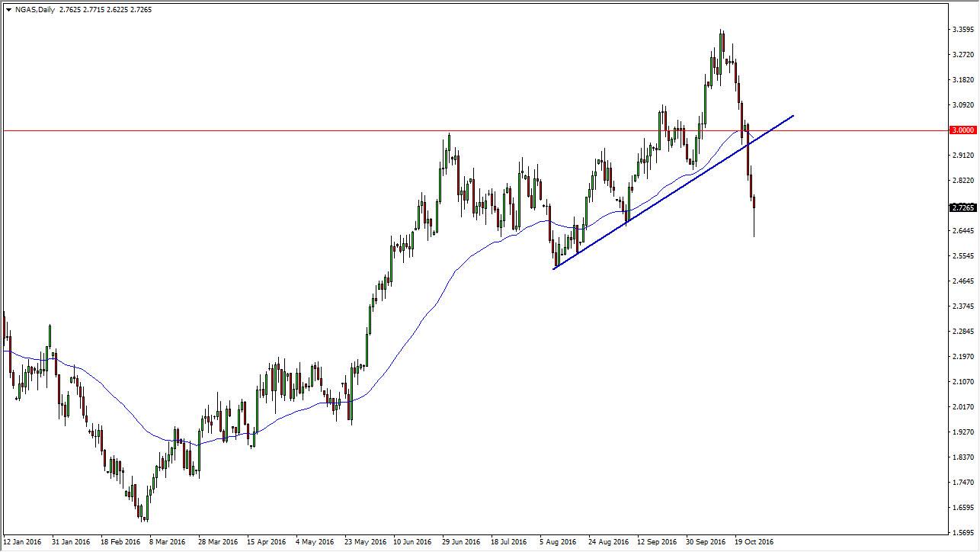Viewport: 980px width, 552px height.
Task: Click the 12 Sep 2016 date label
Action: coord(657,543)
